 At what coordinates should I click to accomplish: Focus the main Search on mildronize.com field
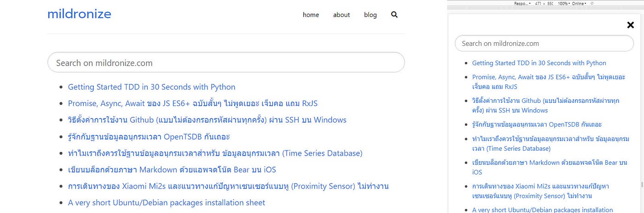click(226, 62)
